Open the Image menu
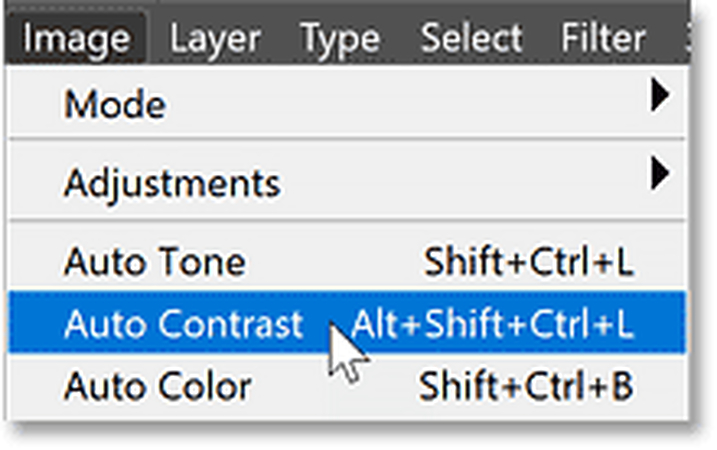 click(x=77, y=39)
